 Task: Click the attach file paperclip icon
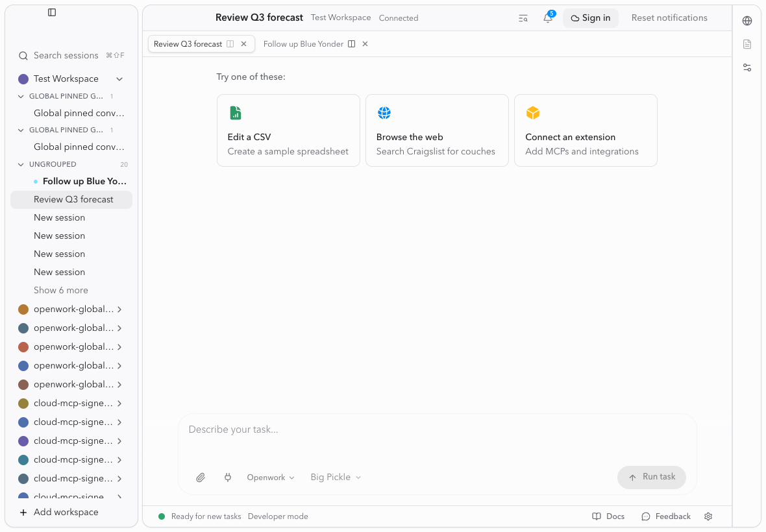click(201, 478)
